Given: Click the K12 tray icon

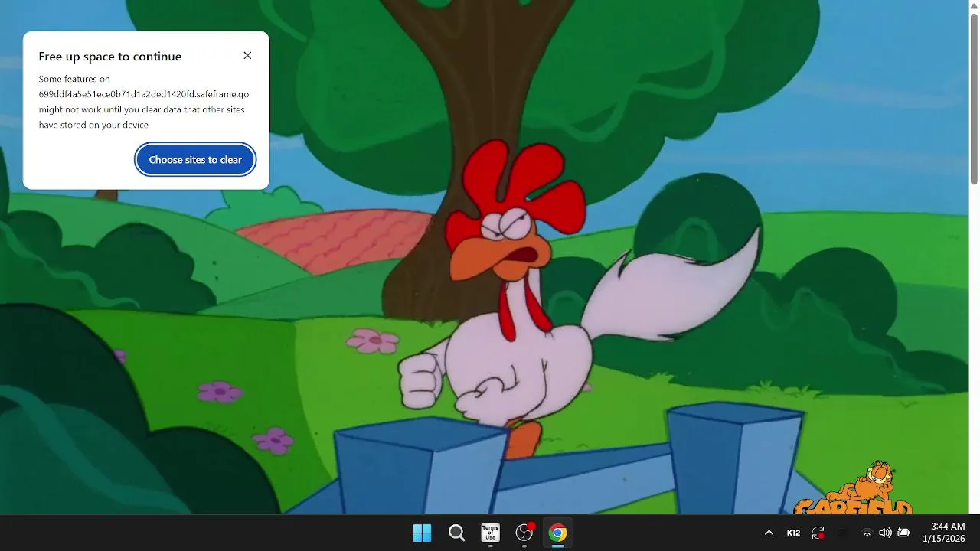Looking at the screenshot, I should (793, 533).
